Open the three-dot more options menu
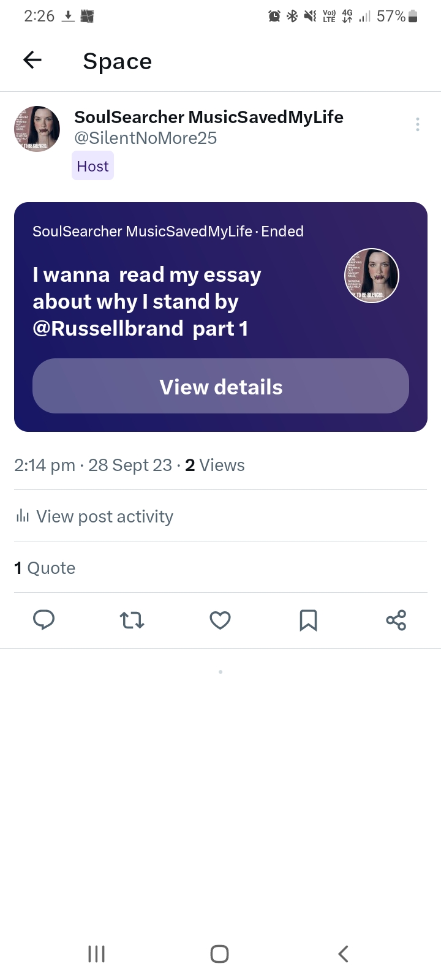The height and width of the screenshot is (980, 441). click(x=417, y=124)
